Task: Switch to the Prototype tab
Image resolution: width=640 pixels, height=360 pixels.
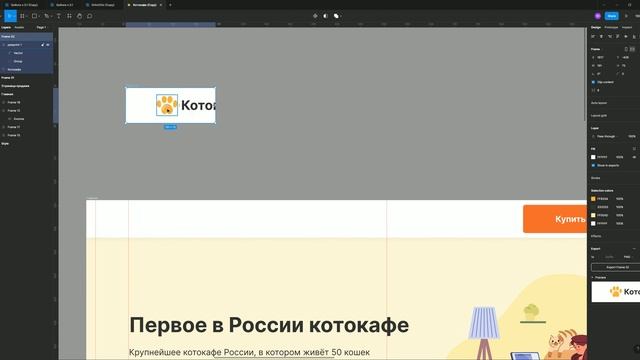Action: (611, 27)
